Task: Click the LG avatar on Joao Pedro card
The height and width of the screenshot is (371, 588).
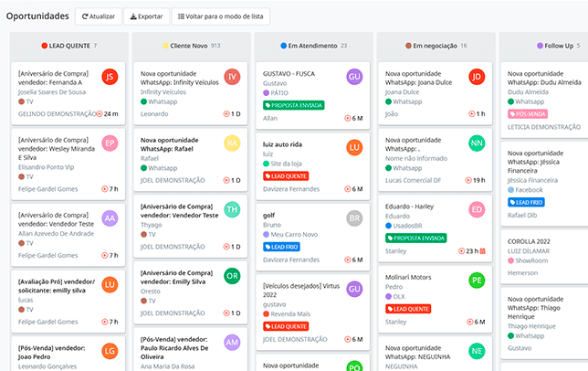Action: [110, 351]
